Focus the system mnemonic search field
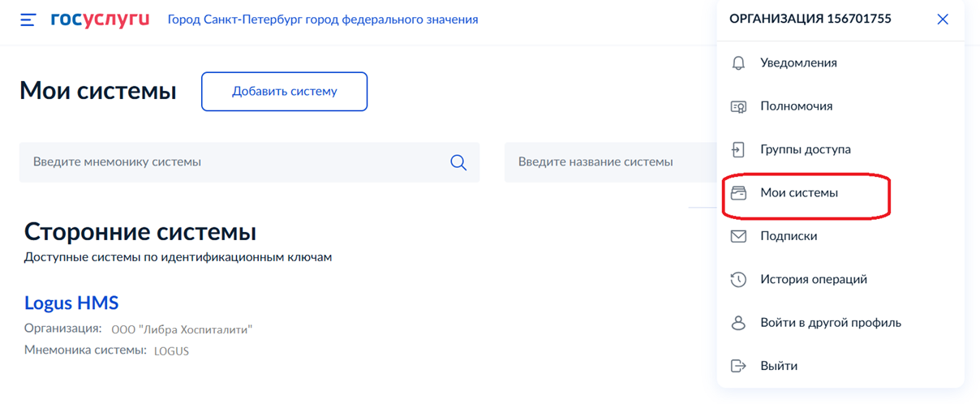This screenshot has height=404, width=980. [x=235, y=162]
